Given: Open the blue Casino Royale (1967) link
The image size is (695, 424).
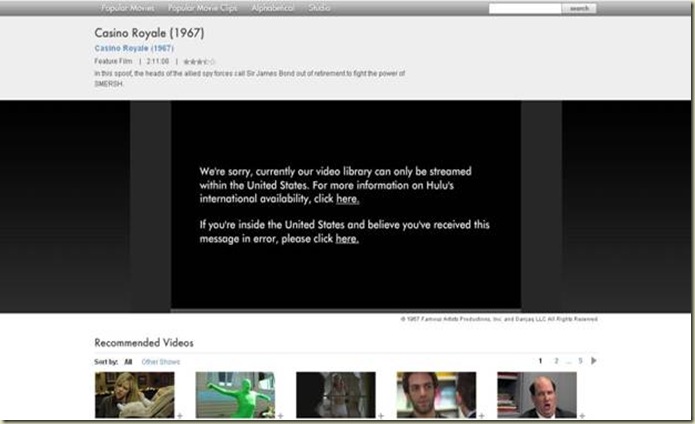Looking at the screenshot, I should [134, 48].
